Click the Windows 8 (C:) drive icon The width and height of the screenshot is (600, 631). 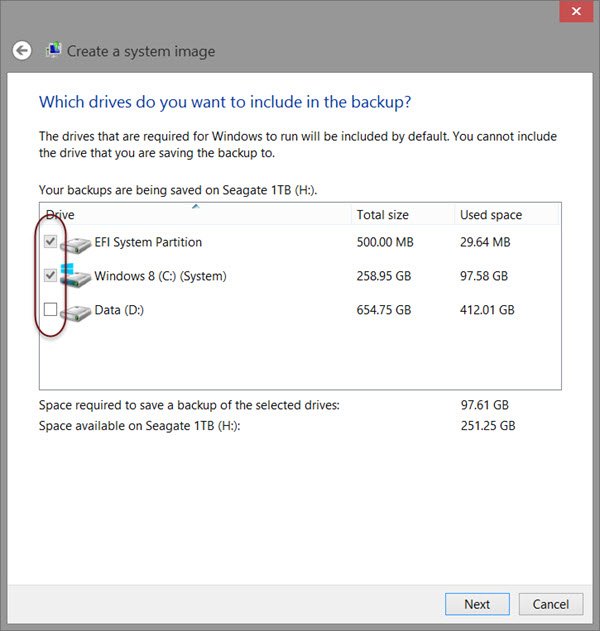coord(76,276)
